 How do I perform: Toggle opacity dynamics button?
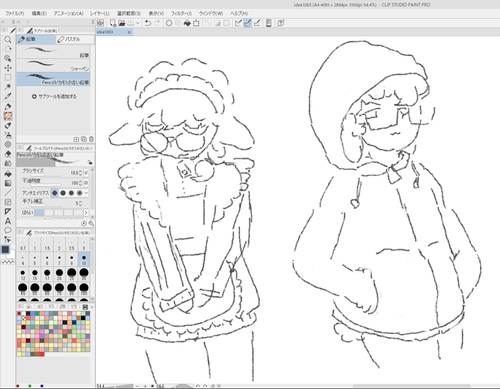(x=86, y=183)
